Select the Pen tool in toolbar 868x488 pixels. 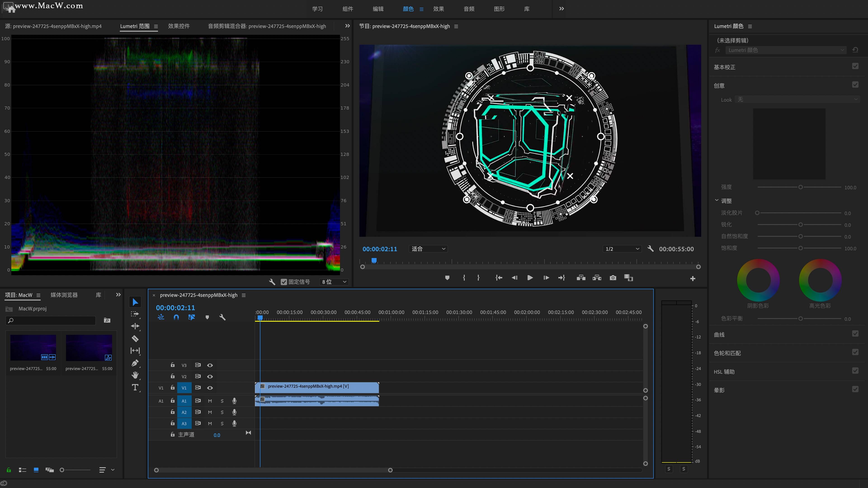[135, 363]
